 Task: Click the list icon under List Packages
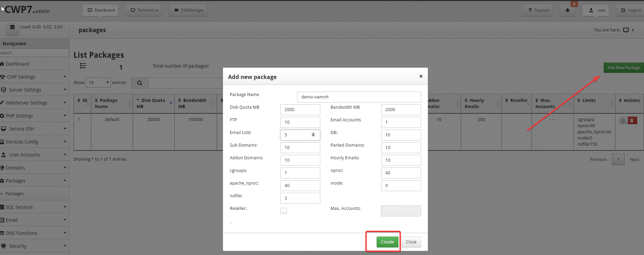[83, 66]
